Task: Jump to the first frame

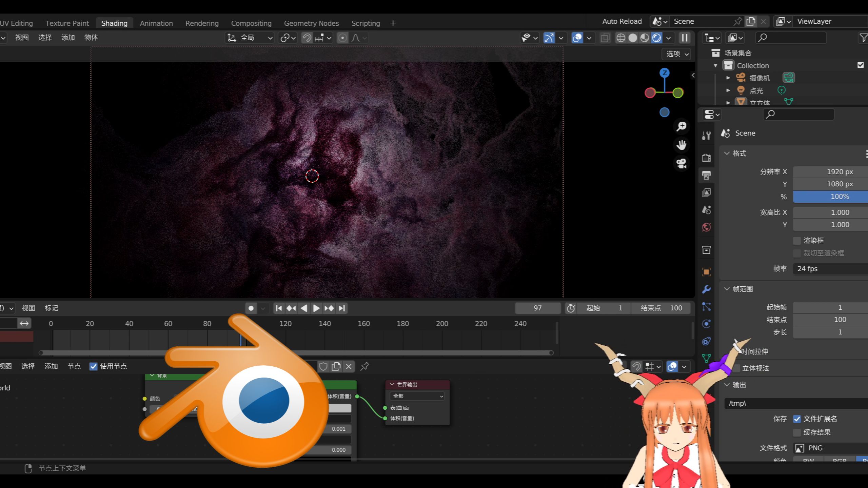Action: [279, 308]
